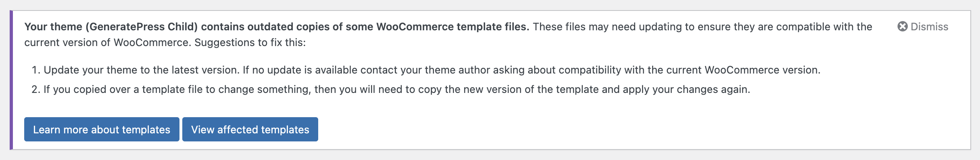The image size is (980, 160).
Task: Click the purple left border of notice
Action: tap(11, 80)
